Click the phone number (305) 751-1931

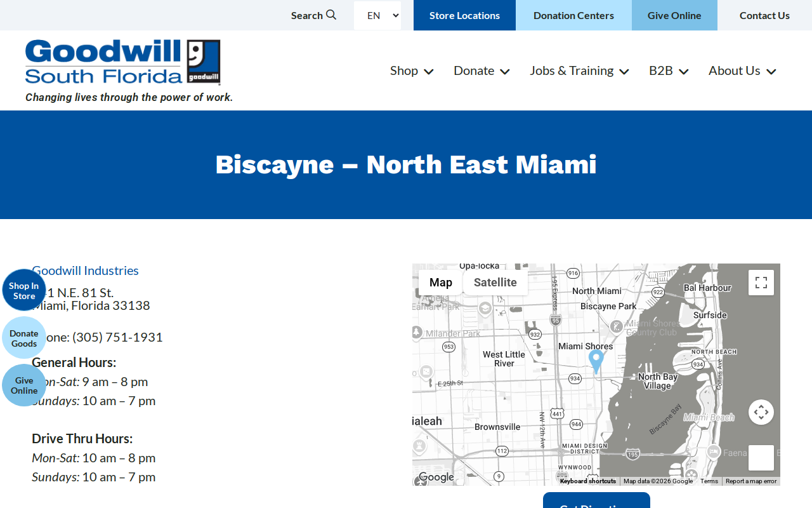click(x=117, y=337)
